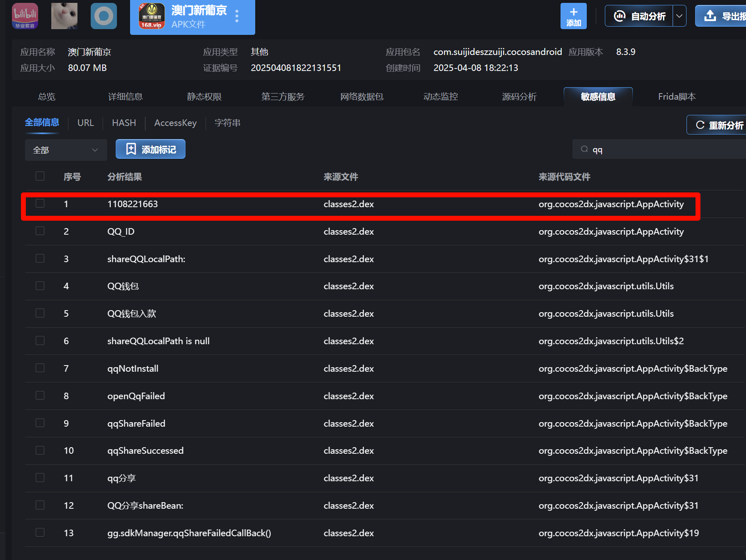Select the URL sub-tab
The height and width of the screenshot is (560, 746).
pos(86,123)
